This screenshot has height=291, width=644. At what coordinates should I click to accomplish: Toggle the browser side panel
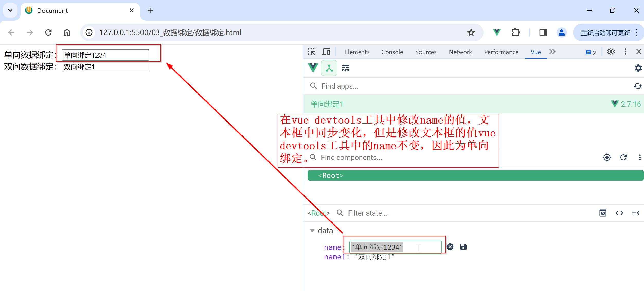(x=543, y=32)
